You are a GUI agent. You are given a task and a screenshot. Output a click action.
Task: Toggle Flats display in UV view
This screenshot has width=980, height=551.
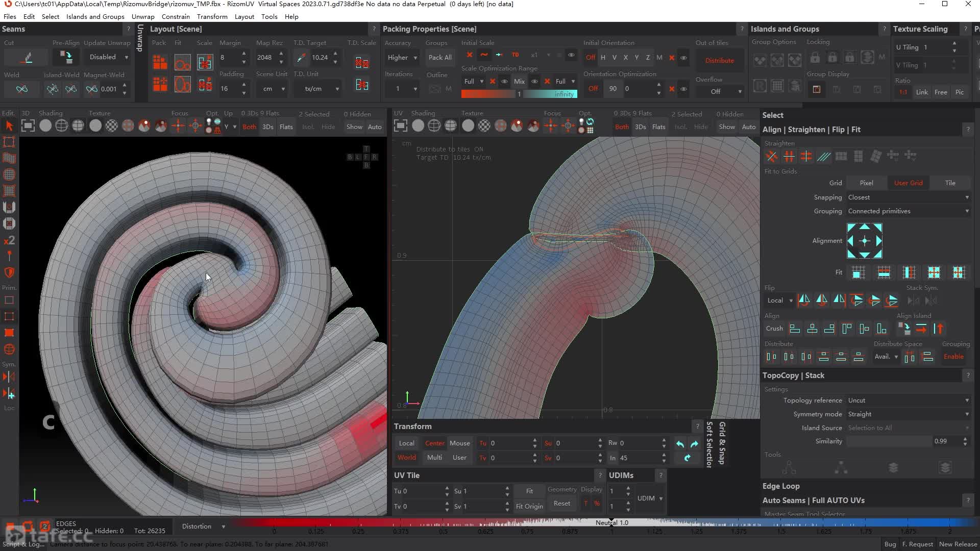(x=658, y=127)
